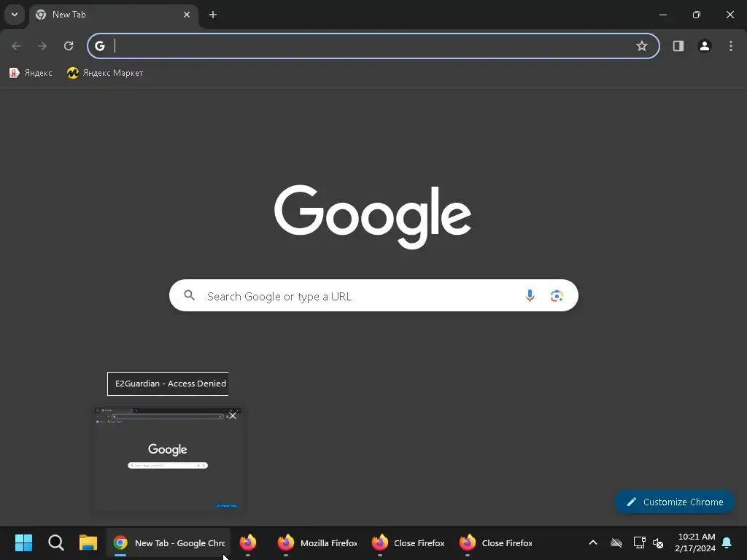
Task: Bookmark this tab with the star icon
Action: point(642,46)
